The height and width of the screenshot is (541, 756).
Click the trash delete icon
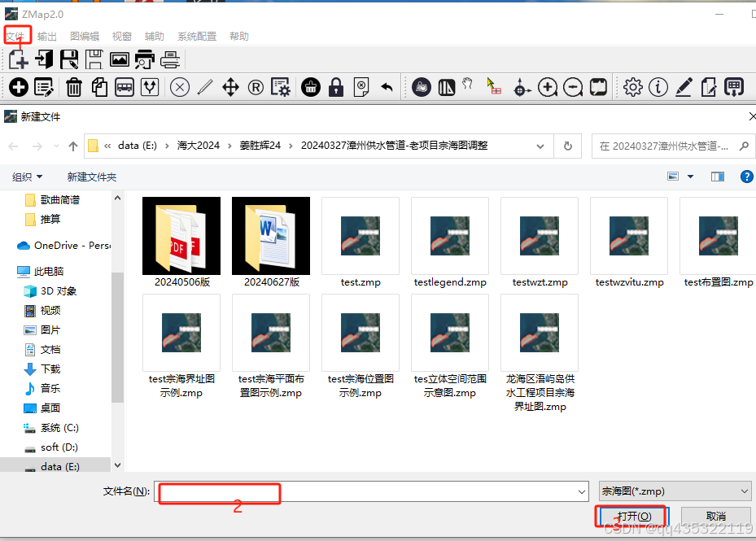click(74, 87)
